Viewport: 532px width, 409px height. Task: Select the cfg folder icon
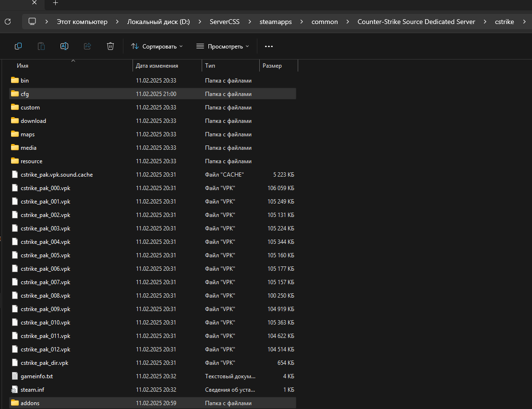[14, 94]
